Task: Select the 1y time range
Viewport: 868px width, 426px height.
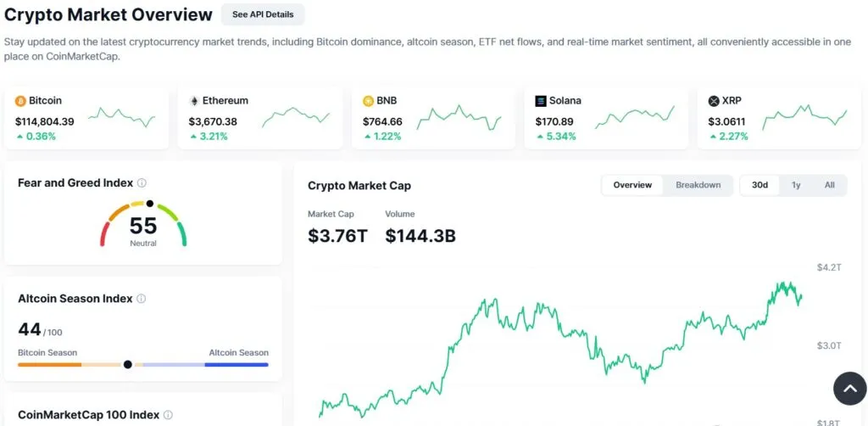Action: coord(796,185)
